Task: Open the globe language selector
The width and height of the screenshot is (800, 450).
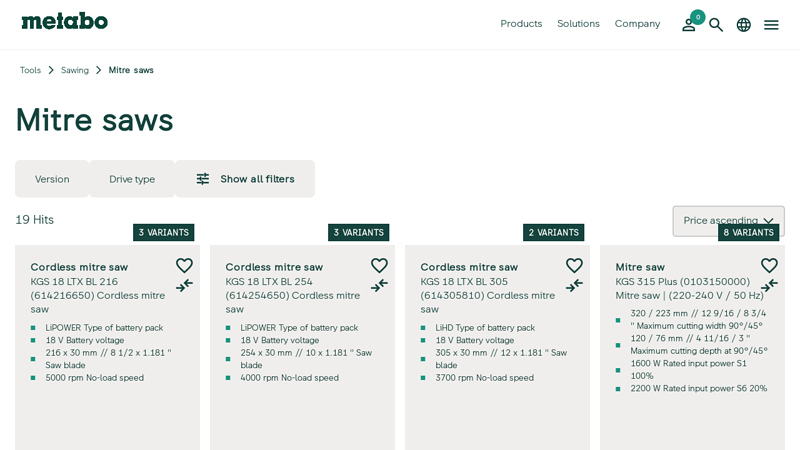Action: click(x=743, y=24)
